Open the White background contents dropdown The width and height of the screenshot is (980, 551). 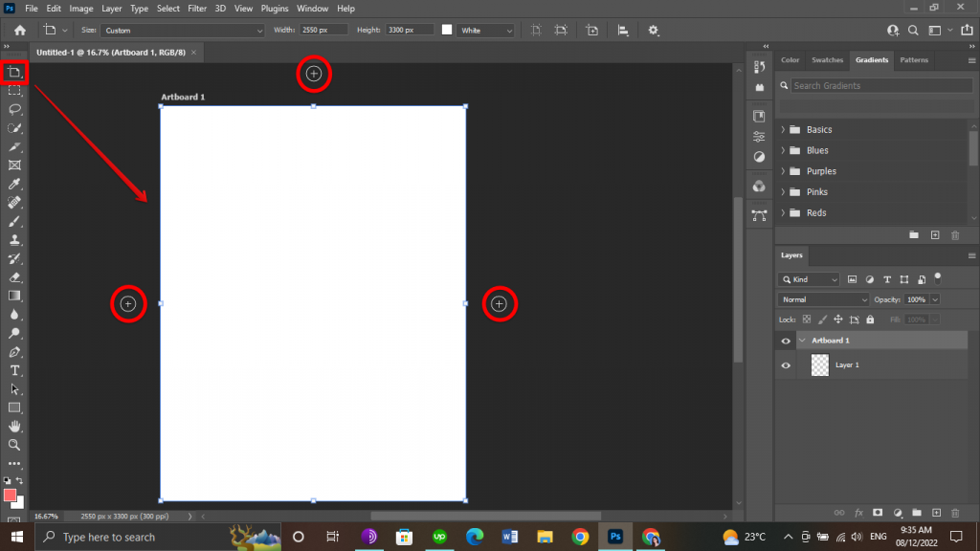485,30
